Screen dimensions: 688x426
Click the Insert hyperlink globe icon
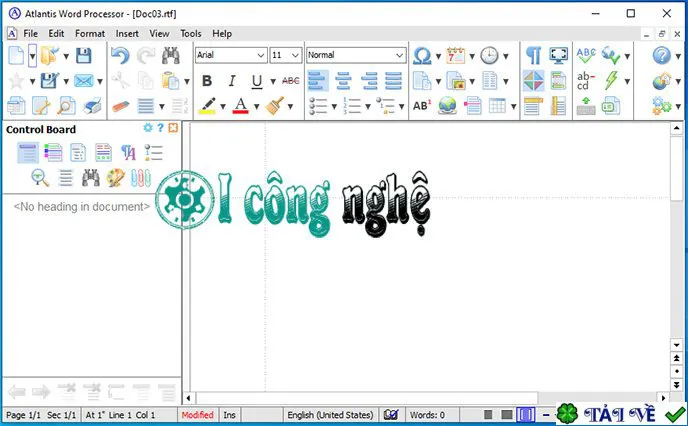pos(447,106)
